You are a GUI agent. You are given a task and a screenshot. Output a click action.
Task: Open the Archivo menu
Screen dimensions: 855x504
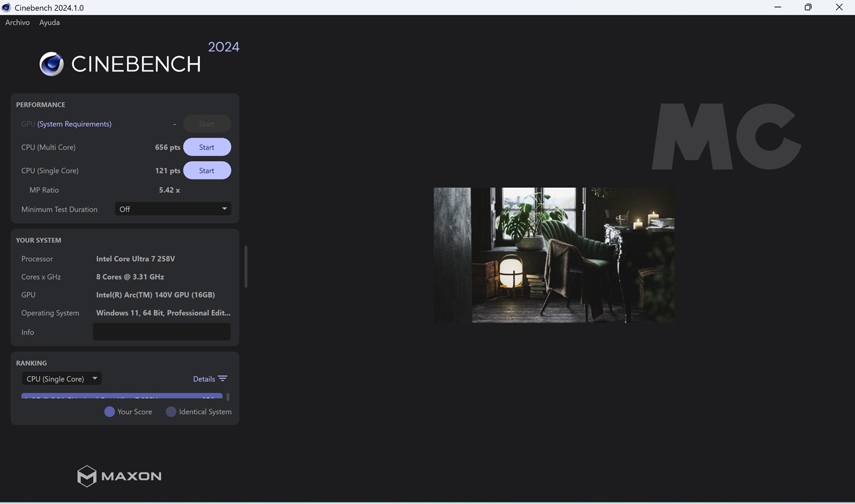click(17, 23)
